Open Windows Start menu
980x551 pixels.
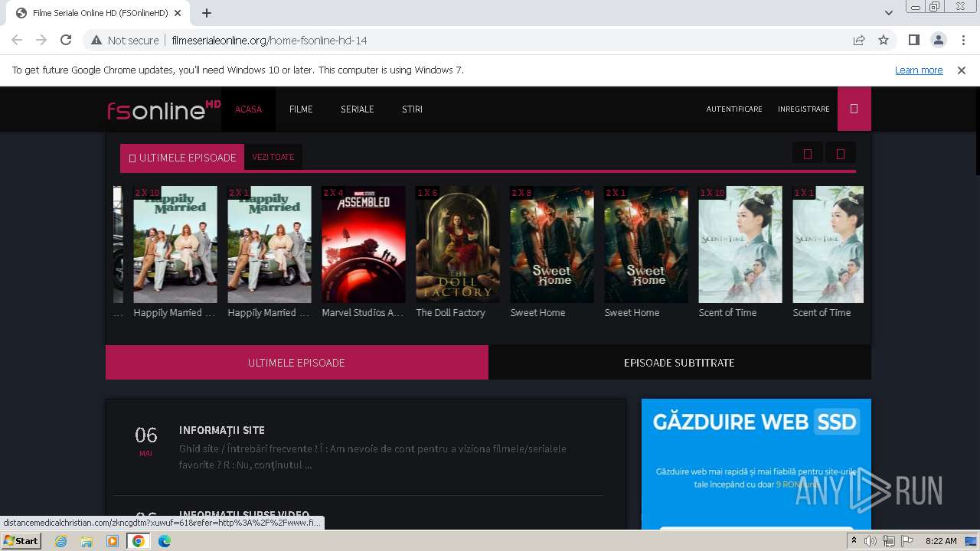[x=21, y=540]
